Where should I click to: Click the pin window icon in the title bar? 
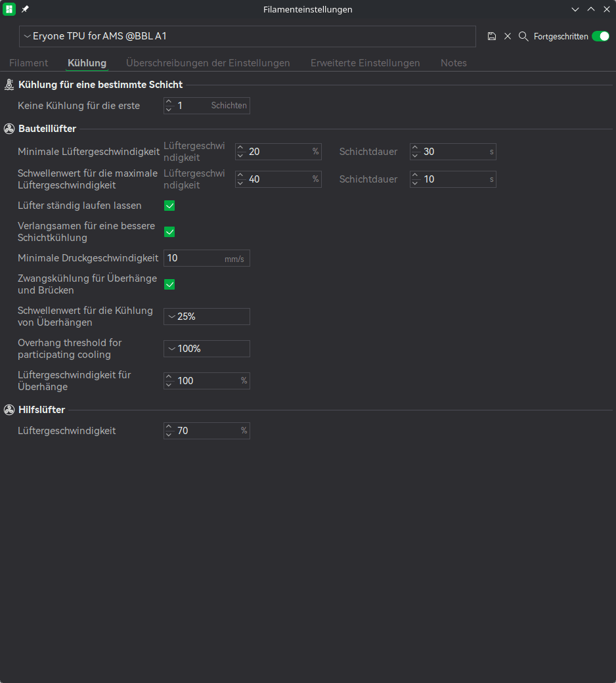coord(25,9)
